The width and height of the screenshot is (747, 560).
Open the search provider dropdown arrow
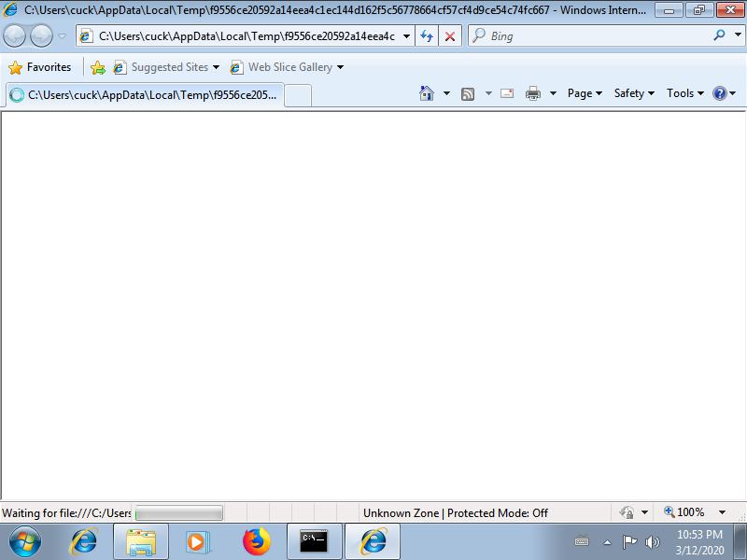[x=738, y=35]
